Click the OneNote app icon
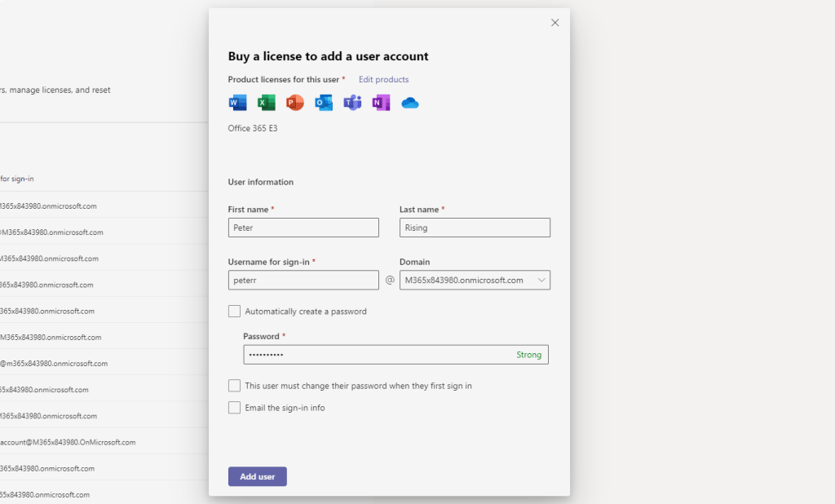Viewport: 835px width, 504px height. click(381, 103)
